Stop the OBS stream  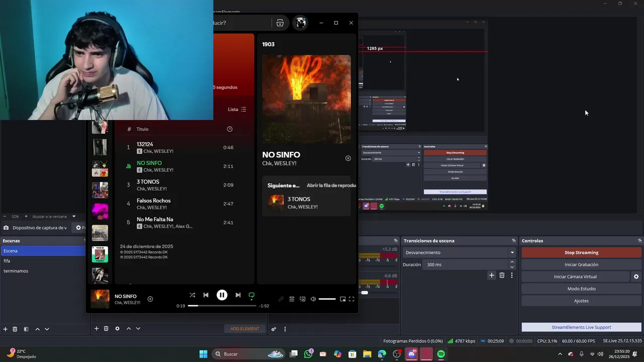(x=581, y=252)
